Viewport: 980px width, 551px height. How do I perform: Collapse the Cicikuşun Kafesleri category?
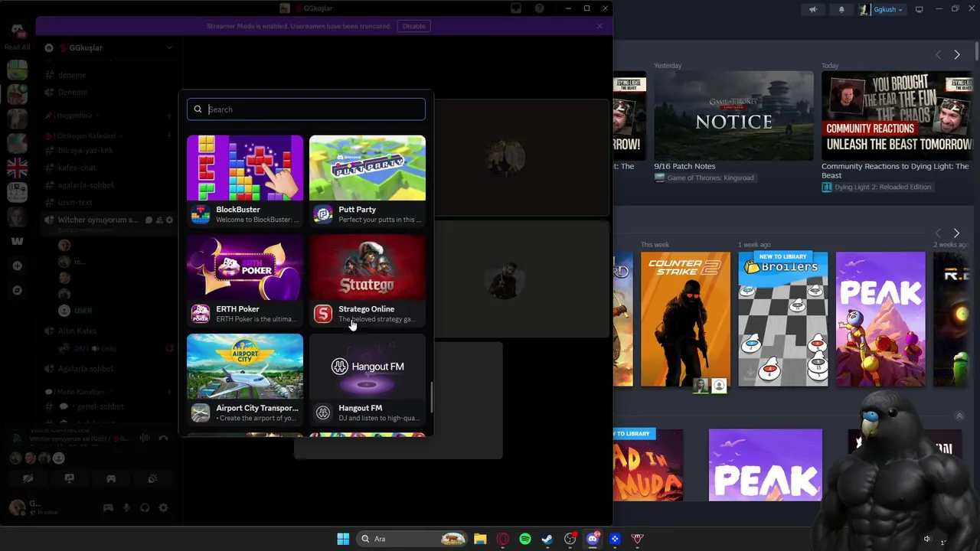(84, 135)
